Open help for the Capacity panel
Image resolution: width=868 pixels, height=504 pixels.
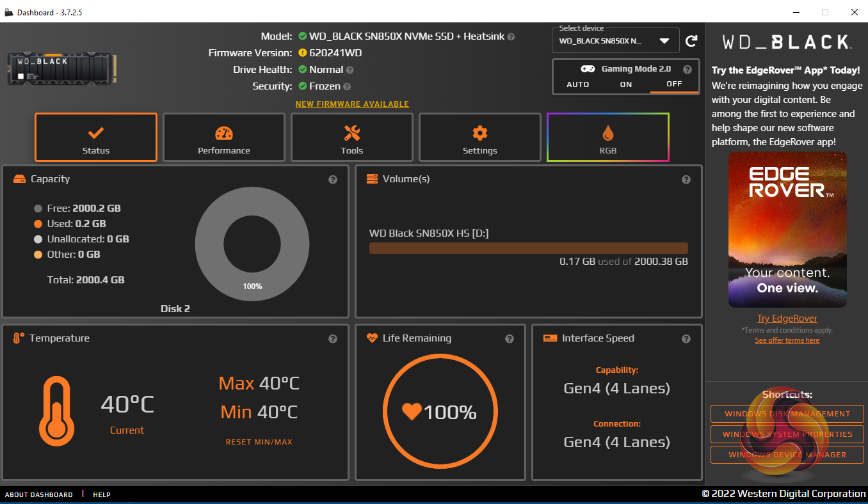click(333, 180)
